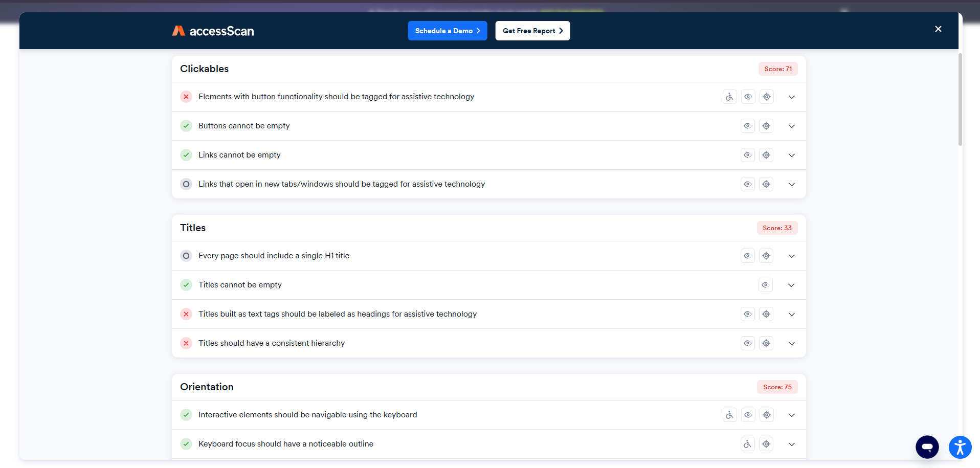Click the Get Free Report button
This screenshot has height=468, width=980.
click(x=532, y=31)
